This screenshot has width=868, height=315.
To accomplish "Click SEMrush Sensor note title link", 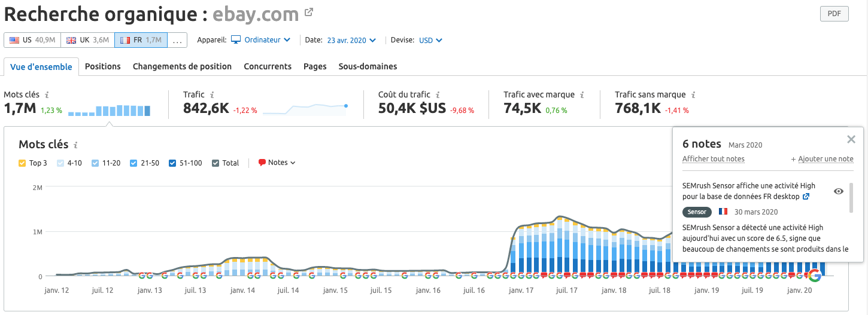I will point(749,191).
